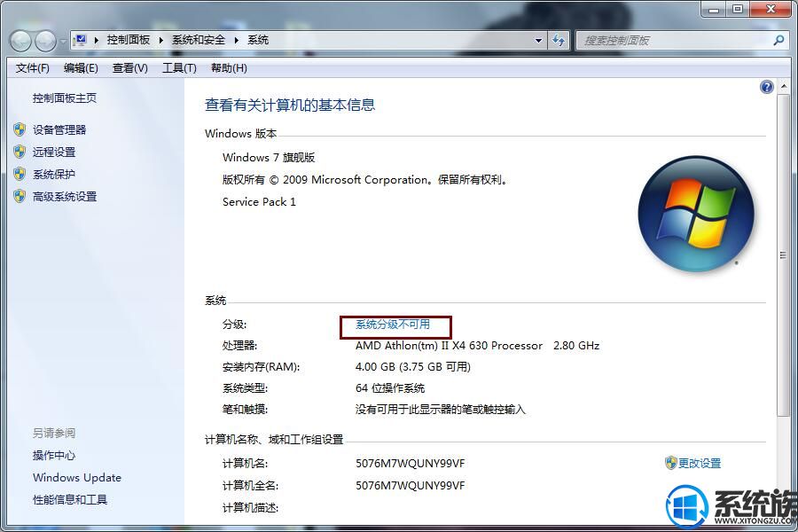Open Windows Update in the sidebar
Screen dimensions: 798x532
[x=77, y=478]
